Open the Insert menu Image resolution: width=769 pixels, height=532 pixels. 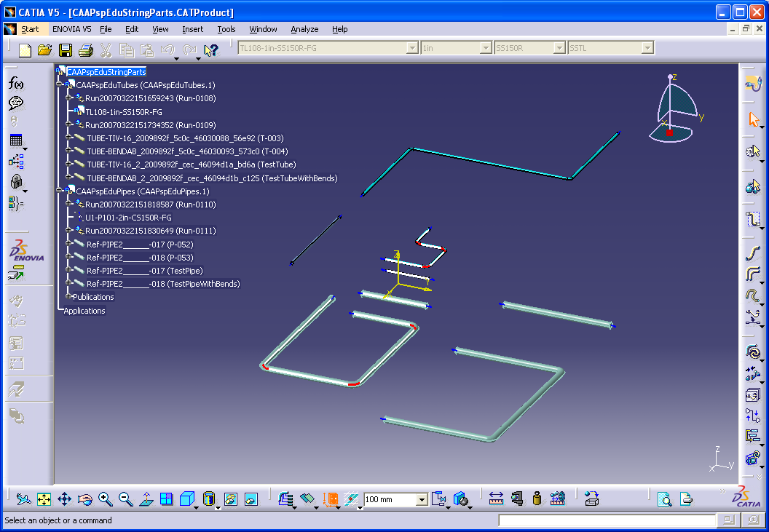coord(192,29)
